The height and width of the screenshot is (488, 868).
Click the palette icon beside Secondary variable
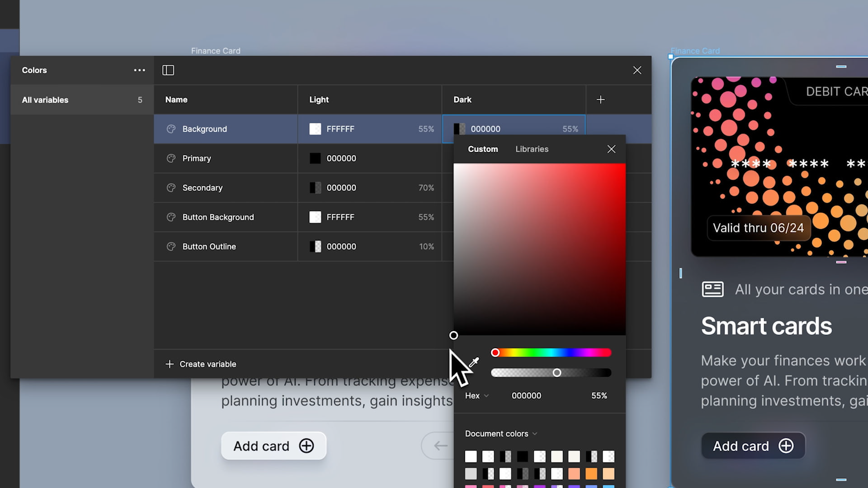click(x=172, y=188)
